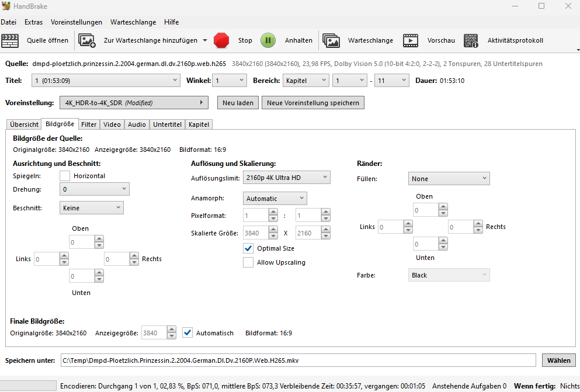Switch to the Video tab
The image size is (580, 392).
point(112,124)
